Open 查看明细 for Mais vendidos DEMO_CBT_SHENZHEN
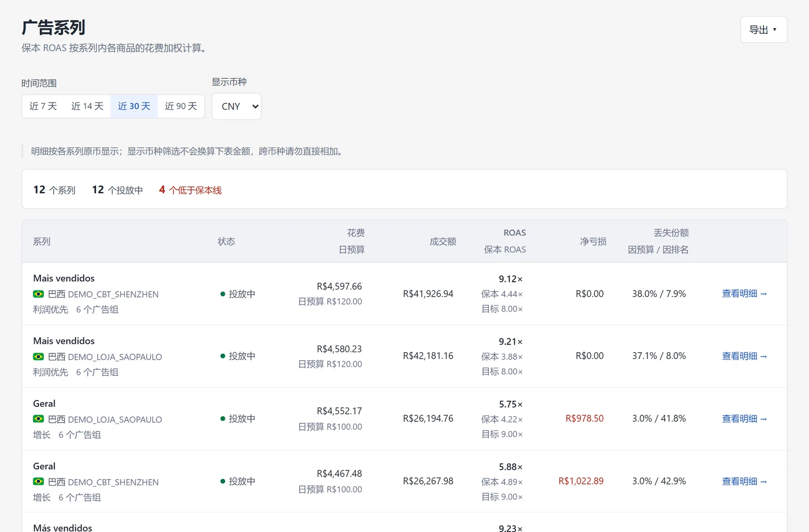809x532 pixels. click(x=744, y=294)
